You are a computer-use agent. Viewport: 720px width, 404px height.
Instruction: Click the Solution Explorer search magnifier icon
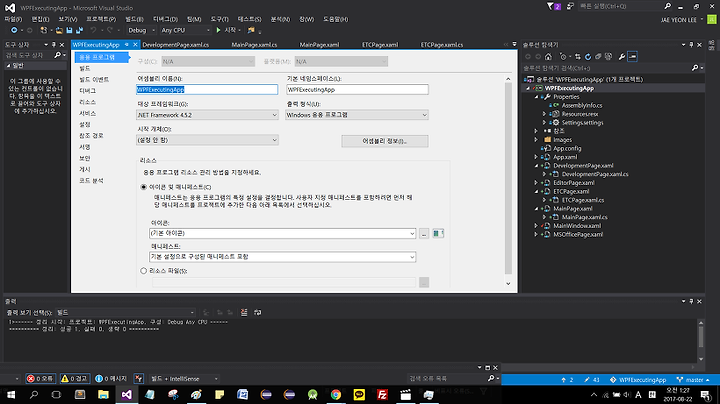[695, 68]
